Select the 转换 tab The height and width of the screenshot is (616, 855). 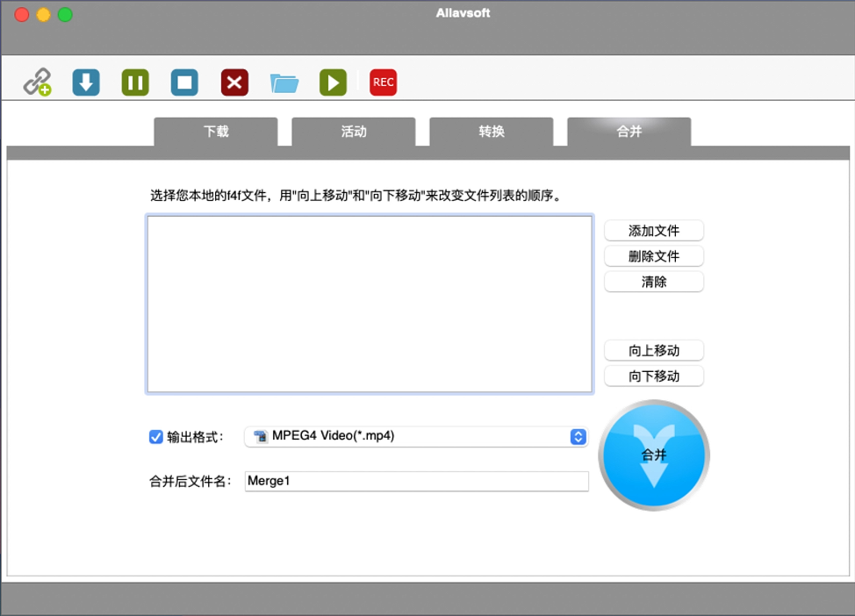pyautogui.click(x=492, y=132)
